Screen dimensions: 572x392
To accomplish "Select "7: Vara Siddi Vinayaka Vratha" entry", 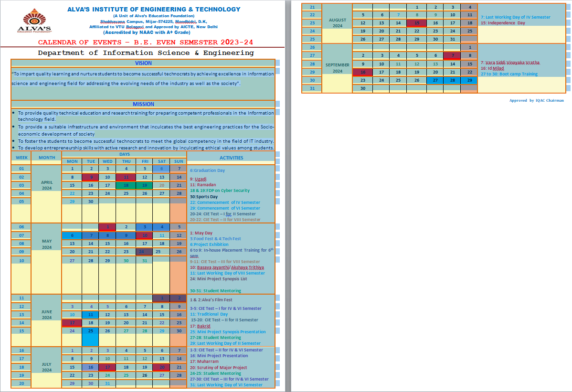I will [510, 63].
